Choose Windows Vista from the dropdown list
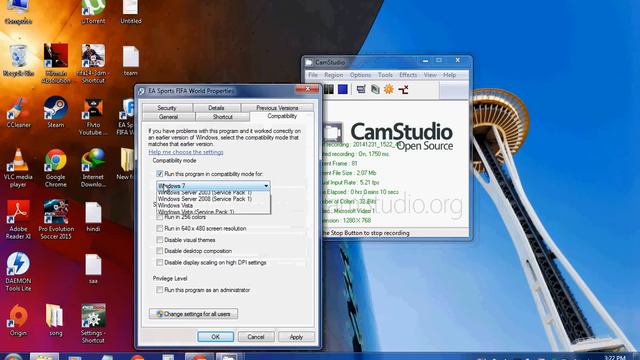This screenshot has width=640, height=360. tap(213, 206)
